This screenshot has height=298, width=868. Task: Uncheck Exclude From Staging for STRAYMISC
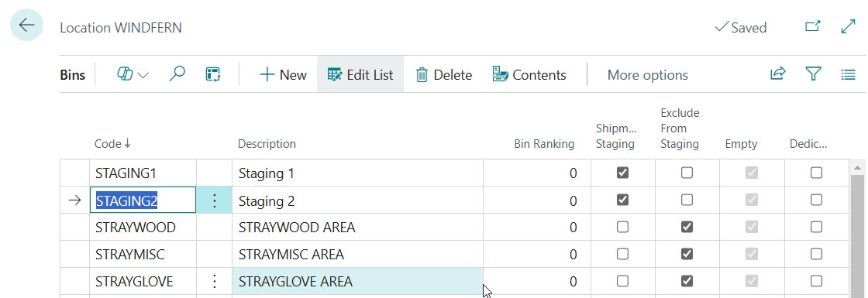click(687, 254)
